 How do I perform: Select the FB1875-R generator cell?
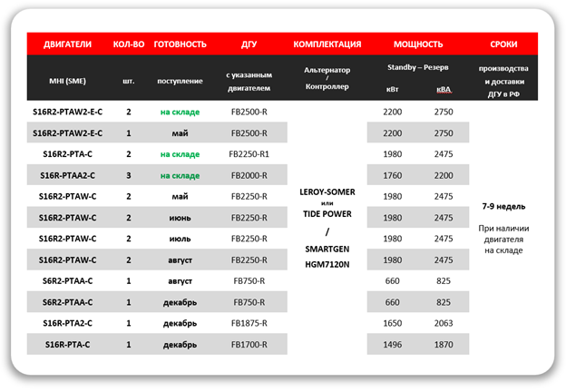click(x=249, y=322)
